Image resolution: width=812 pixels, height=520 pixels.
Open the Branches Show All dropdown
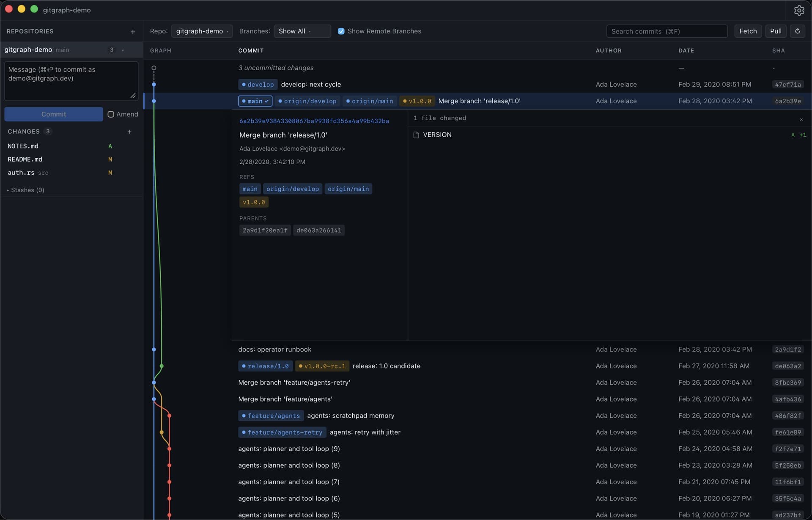coord(302,31)
